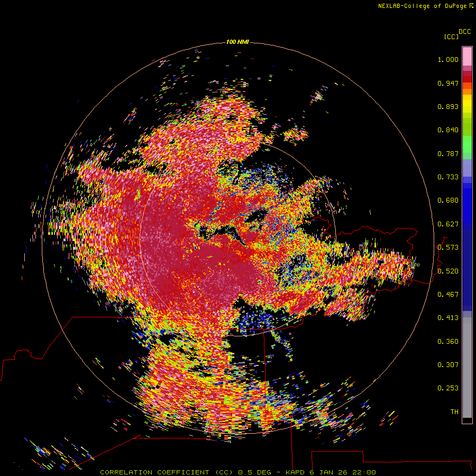Viewport: 476px width, 476px height.
Task: Click the 1.000 scale value
Action: [448, 59]
